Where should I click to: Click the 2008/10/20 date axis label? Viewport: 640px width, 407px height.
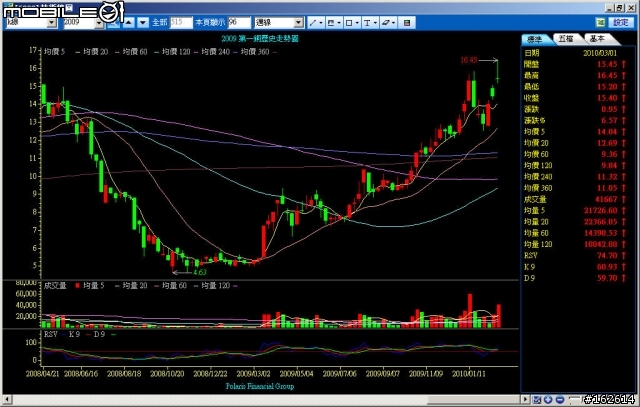coord(167,374)
